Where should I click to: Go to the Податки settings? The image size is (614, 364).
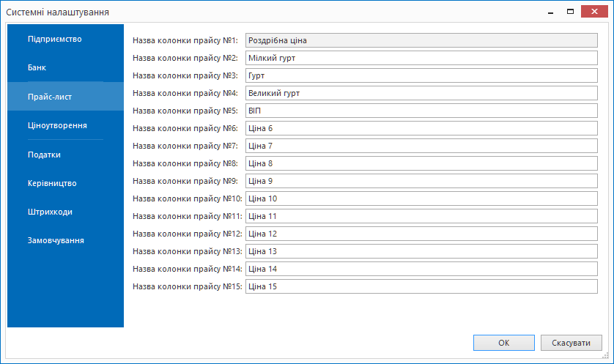44,155
